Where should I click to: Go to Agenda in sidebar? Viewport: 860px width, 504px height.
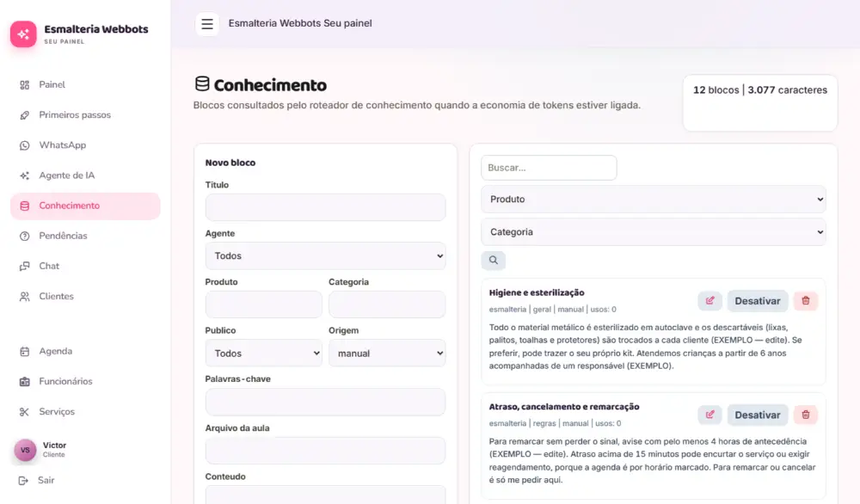tap(85, 351)
